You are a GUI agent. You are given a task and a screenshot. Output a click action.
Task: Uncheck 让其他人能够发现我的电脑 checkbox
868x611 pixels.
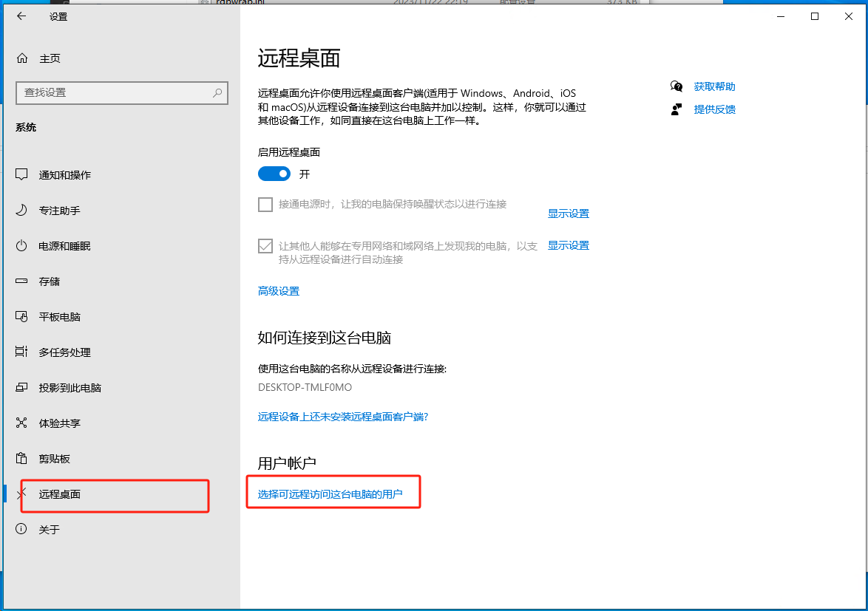265,246
